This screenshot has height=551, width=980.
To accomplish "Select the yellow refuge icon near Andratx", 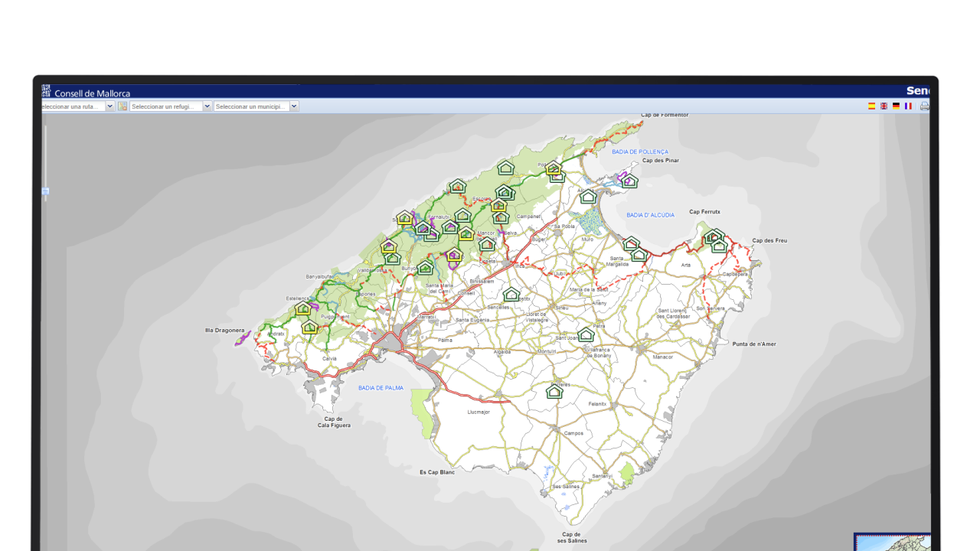I will click(x=309, y=328).
